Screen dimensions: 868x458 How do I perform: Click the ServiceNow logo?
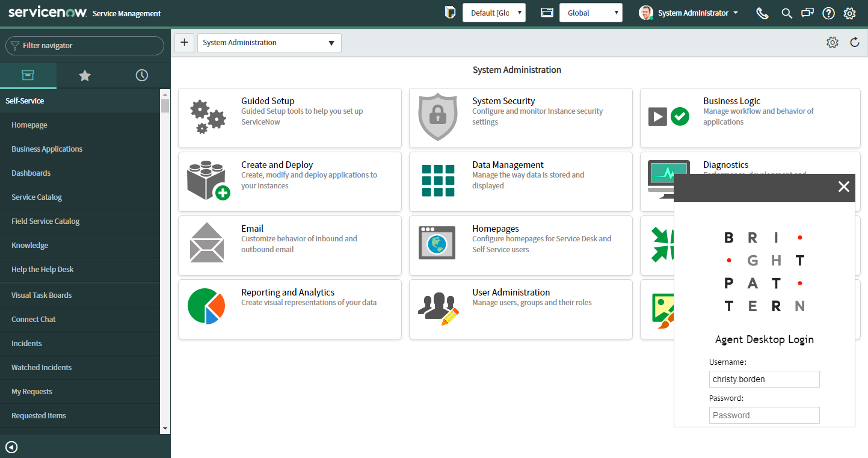pos(48,13)
